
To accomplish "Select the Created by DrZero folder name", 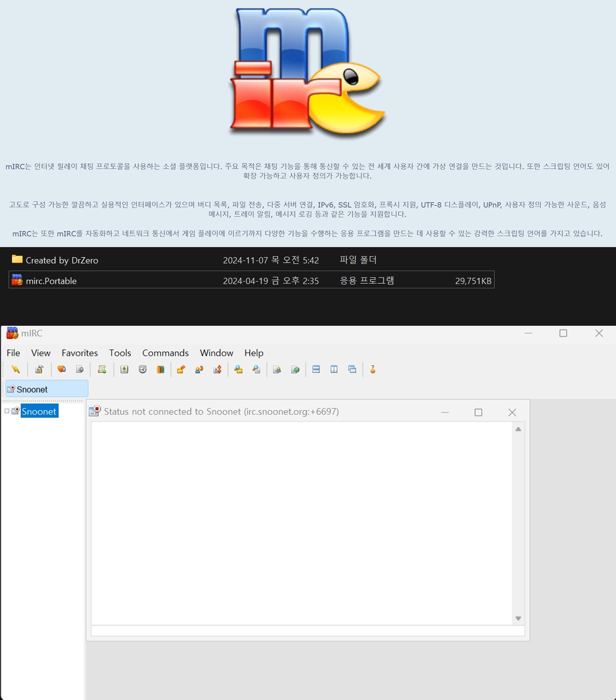I will click(x=62, y=260).
